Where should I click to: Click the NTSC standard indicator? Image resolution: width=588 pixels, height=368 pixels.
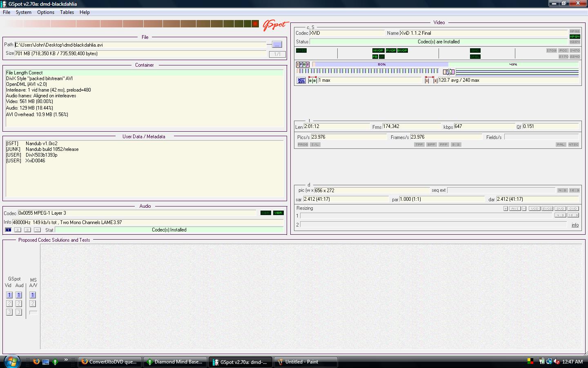[573, 144]
